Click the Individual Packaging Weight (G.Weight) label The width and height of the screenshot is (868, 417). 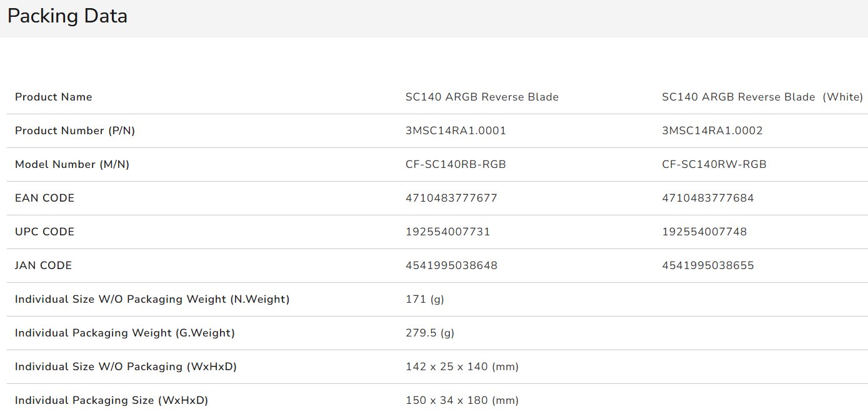click(124, 333)
